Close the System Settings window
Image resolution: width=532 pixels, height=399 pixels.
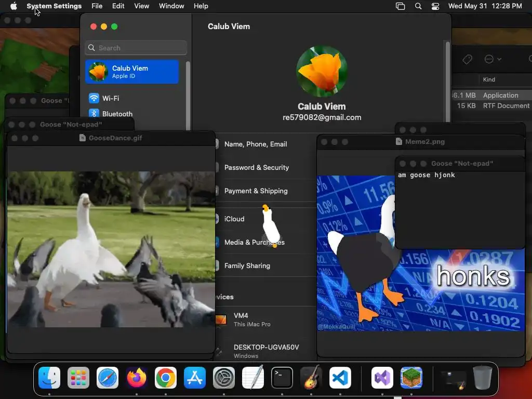(x=94, y=26)
